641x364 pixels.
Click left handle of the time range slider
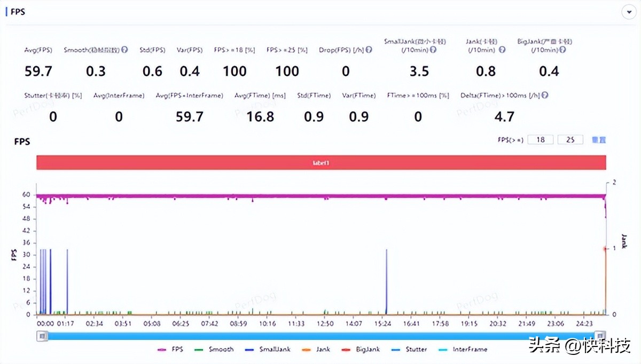pos(41,336)
